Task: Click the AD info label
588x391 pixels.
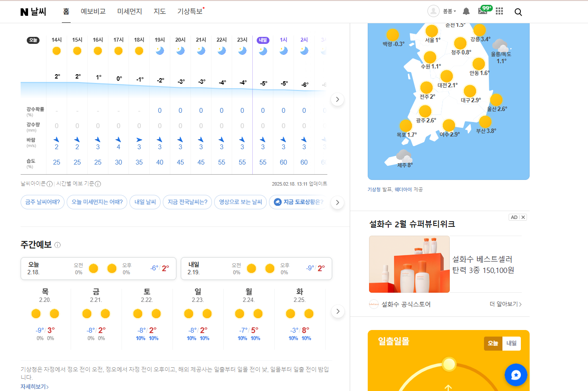Action: [x=514, y=217]
